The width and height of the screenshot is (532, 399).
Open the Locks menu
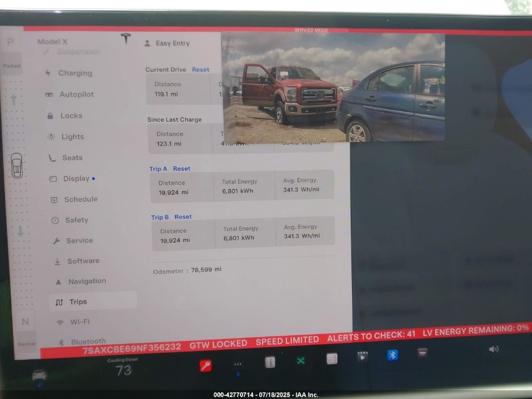pyautogui.click(x=71, y=116)
